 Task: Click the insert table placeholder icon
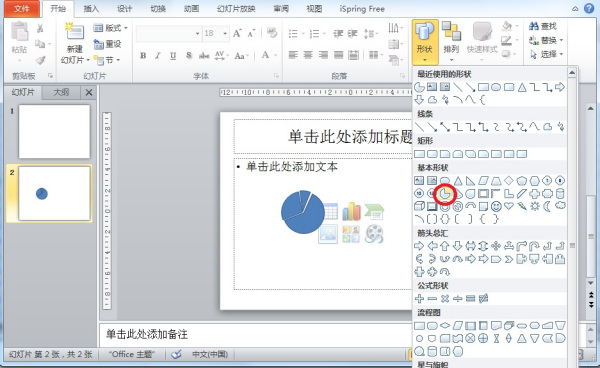click(x=330, y=211)
